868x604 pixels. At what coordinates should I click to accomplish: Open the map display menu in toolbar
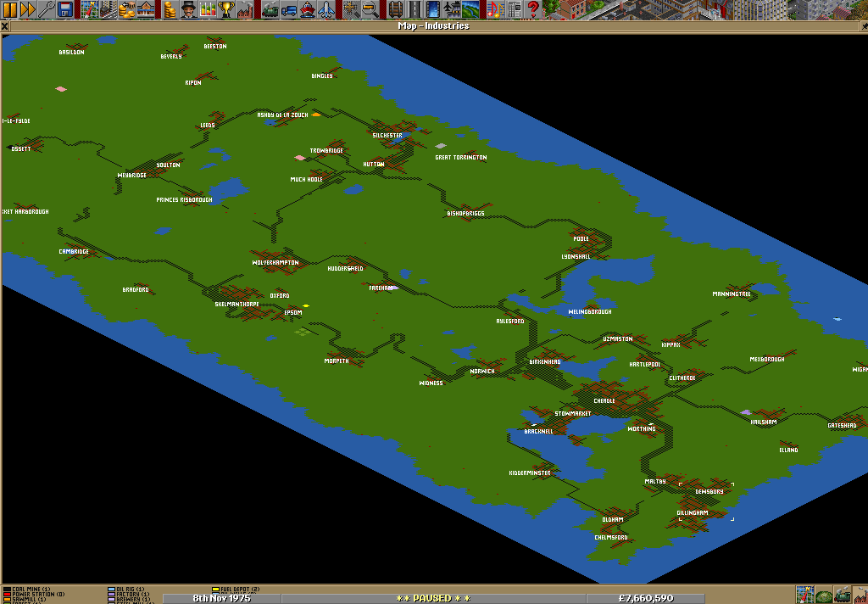click(89, 9)
